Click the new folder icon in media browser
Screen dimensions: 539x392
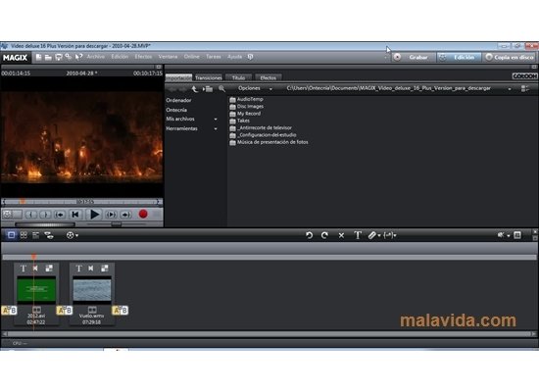[x=208, y=89]
